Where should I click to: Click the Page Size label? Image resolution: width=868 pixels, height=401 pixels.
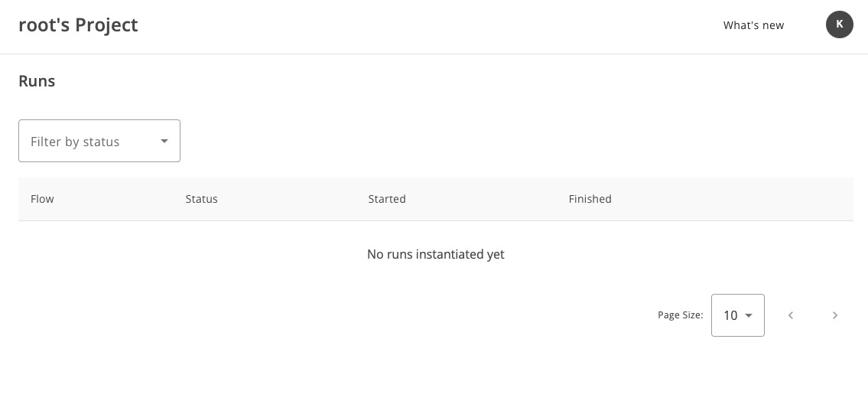(680, 315)
